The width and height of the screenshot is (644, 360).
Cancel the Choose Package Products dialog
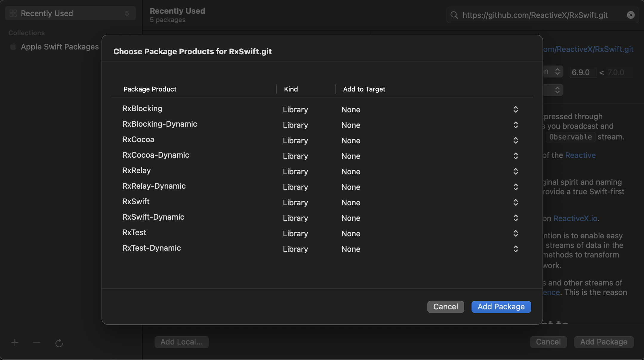[446, 307]
